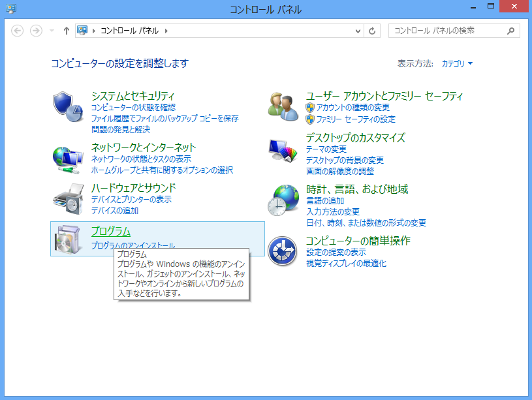Maximize the コントロール パネル window
532x400 pixels.
click(x=490, y=6)
